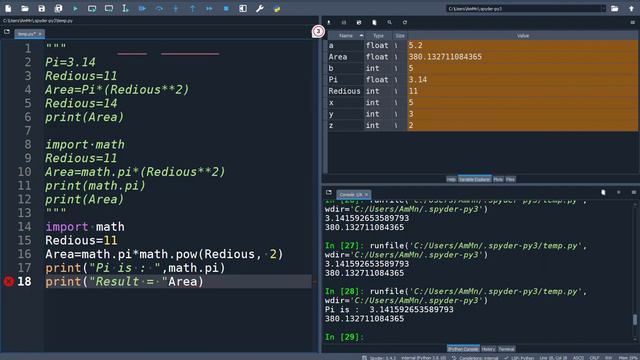This screenshot has height=360, width=640.
Task: Close the Console 1/A tab
Action: pos(366,194)
